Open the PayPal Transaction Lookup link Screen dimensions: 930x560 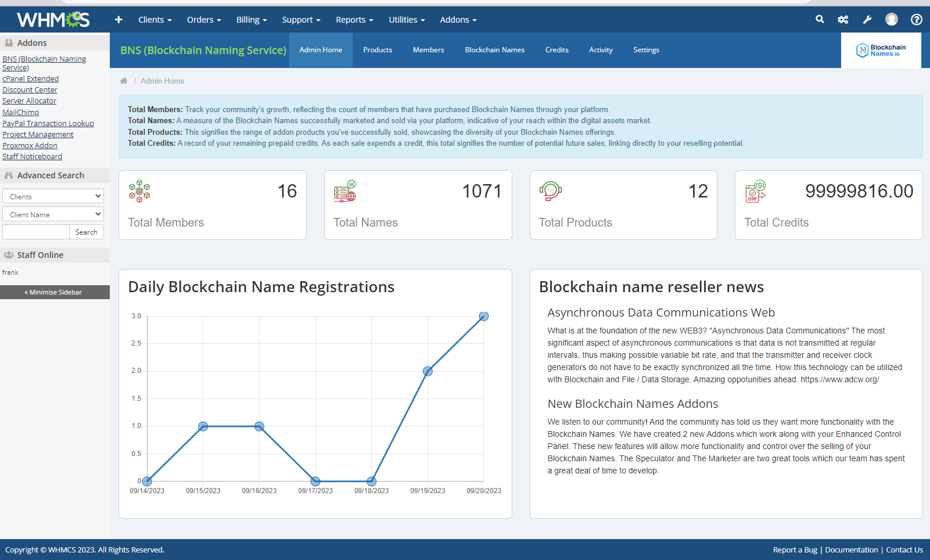[48, 123]
